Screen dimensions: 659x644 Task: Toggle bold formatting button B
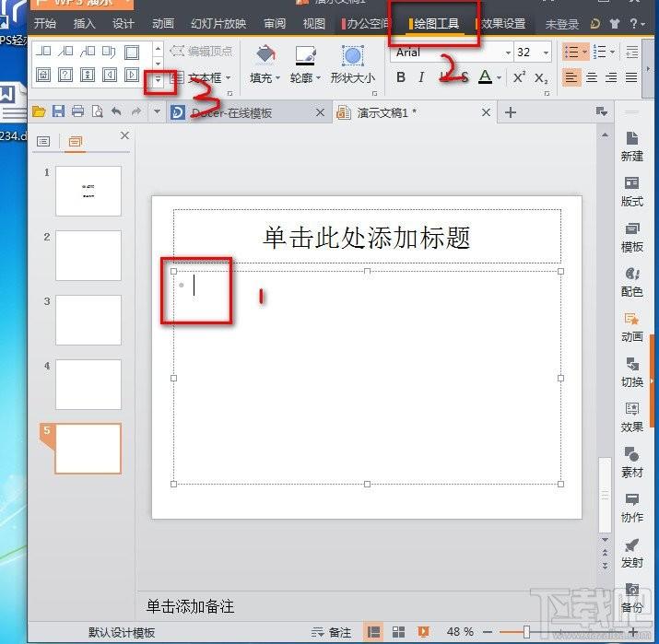[x=401, y=77]
